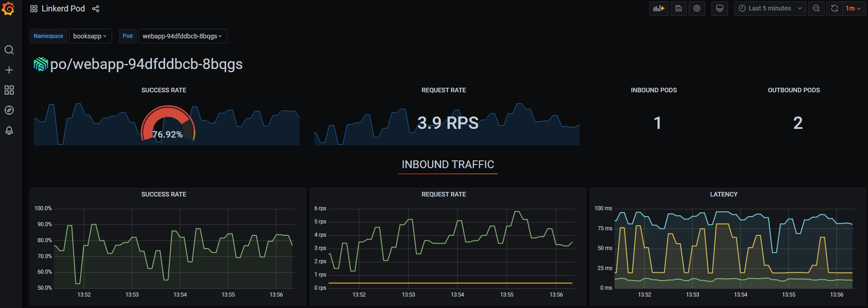Open the Dashboards grid icon in sidebar
868x308 pixels.
9,90
